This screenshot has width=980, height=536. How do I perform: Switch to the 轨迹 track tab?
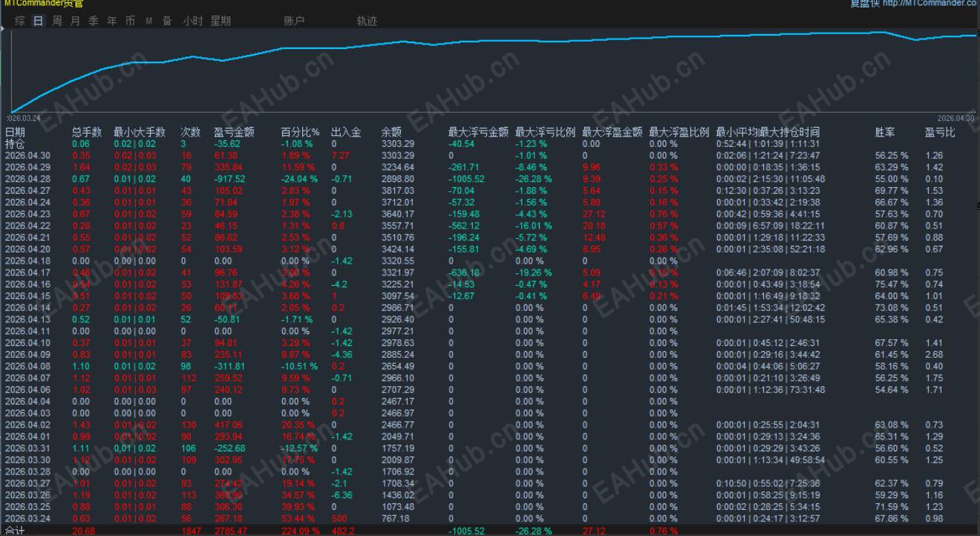coord(367,21)
